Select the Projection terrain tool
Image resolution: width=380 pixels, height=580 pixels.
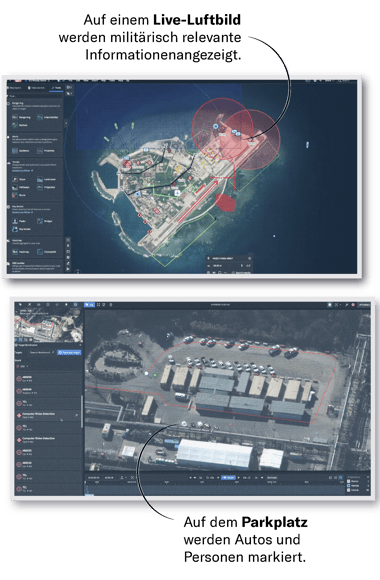pyautogui.click(x=46, y=187)
